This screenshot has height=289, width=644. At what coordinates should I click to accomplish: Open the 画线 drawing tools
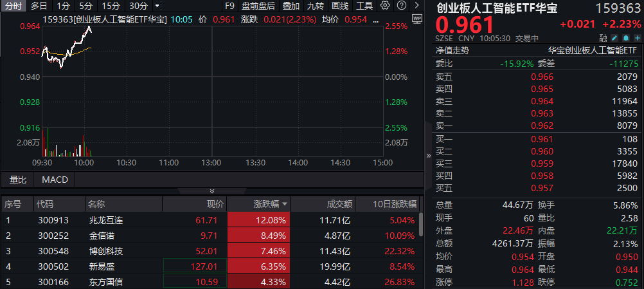[340, 6]
